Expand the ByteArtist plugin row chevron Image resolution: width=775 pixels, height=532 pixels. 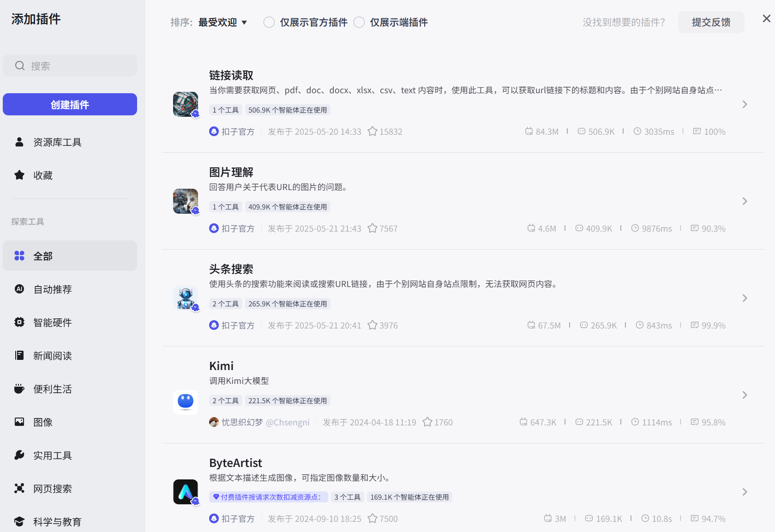745,492
